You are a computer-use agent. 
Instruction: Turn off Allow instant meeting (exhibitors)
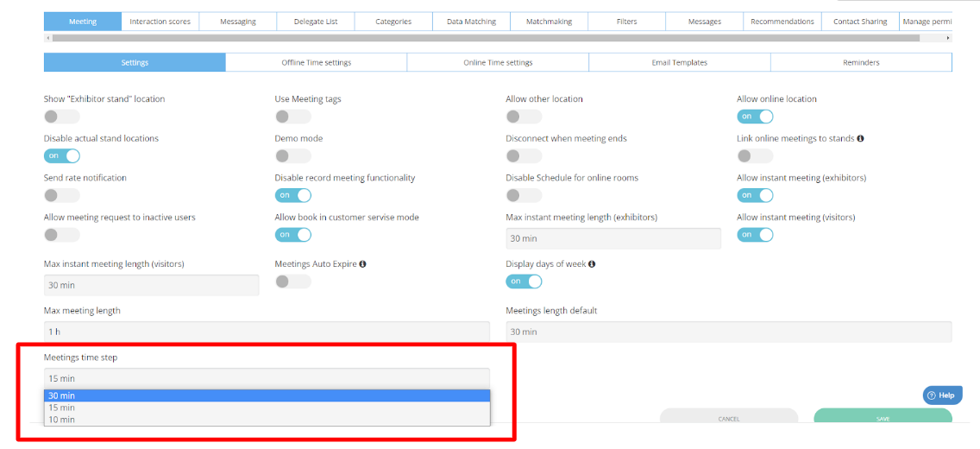pos(755,195)
